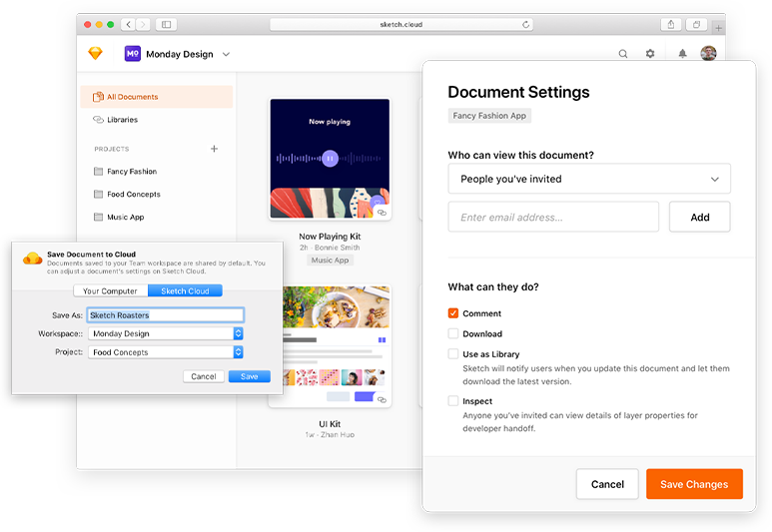Toggle the Safari sidebar icon
The height and width of the screenshot is (532, 772).
click(x=166, y=24)
